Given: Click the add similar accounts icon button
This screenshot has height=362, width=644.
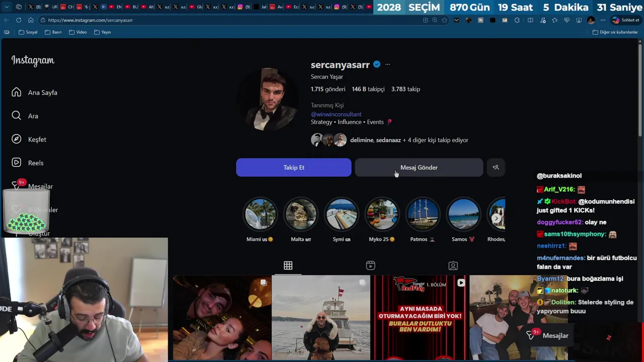Looking at the screenshot, I should coord(496,167).
